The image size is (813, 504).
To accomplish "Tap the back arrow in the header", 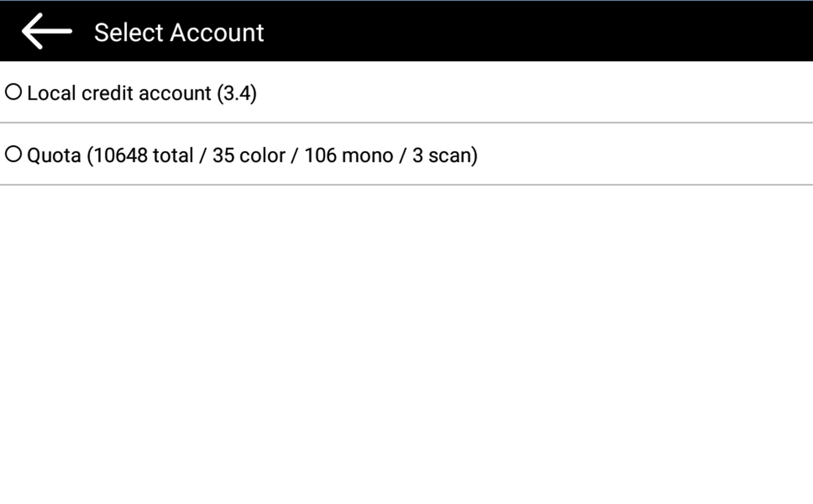I will [46, 31].
